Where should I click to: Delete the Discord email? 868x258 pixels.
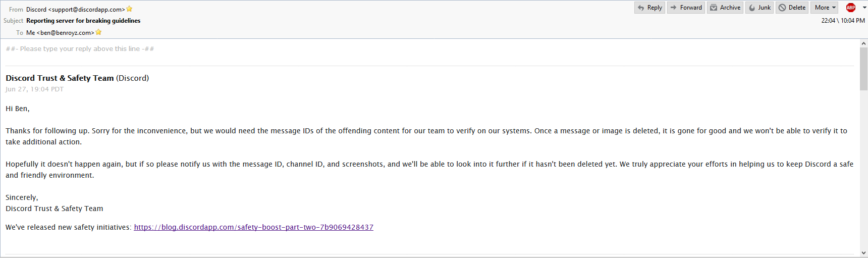792,8
